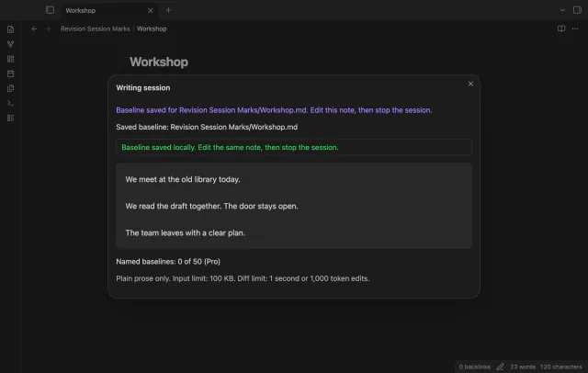
Task: Click the green Baseline saved locally notice
Action: (294, 147)
